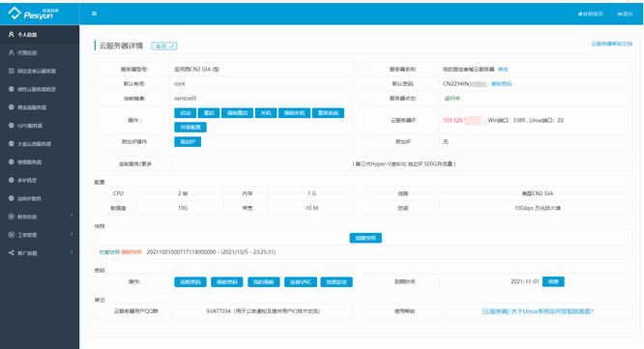Click the 工单管理 sidebar icon
This screenshot has width=644, height=349.
[11, 235]
